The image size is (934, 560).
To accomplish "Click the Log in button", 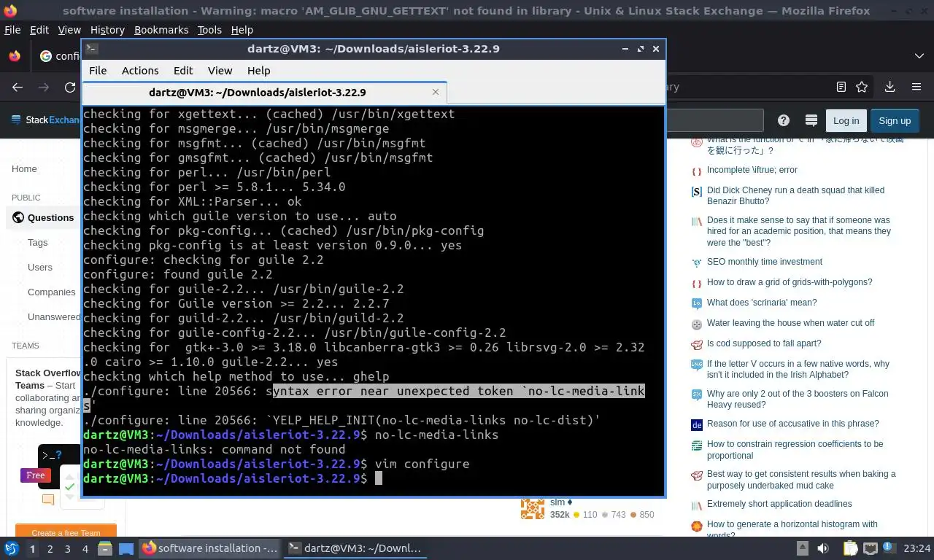I will (846, 120).
